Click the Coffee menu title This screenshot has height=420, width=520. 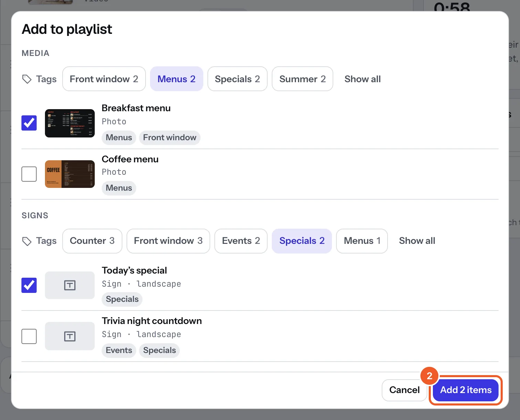pos(130,159)
